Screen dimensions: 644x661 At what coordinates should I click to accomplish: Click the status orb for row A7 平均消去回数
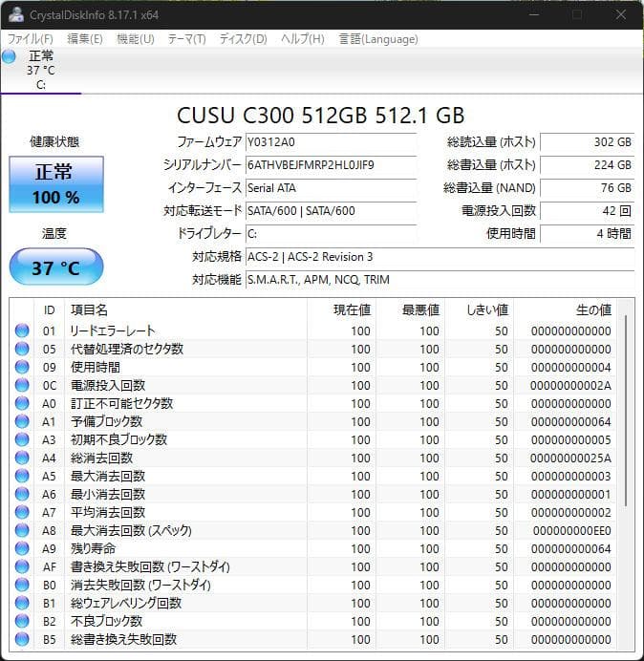click(22, 512)
